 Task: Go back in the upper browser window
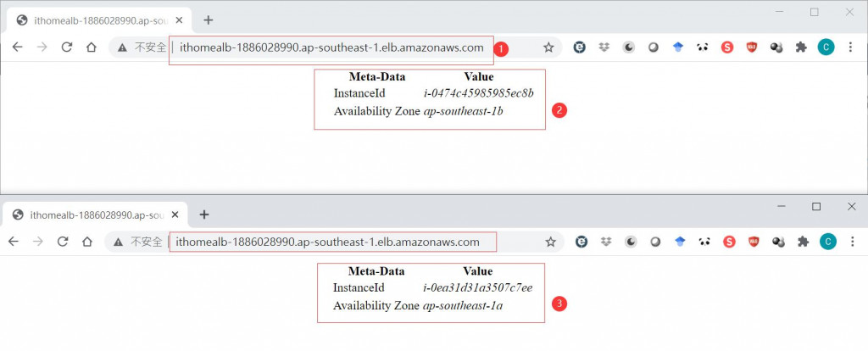point(17,47)
